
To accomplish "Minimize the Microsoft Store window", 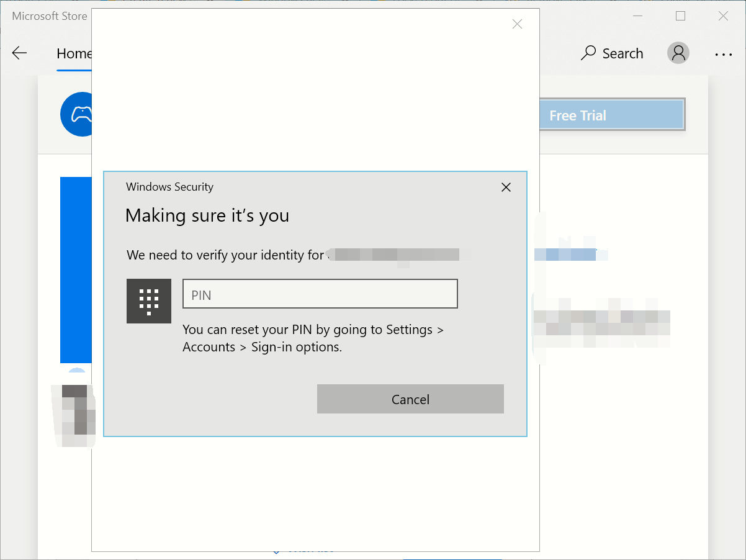I will pos(637,16).
